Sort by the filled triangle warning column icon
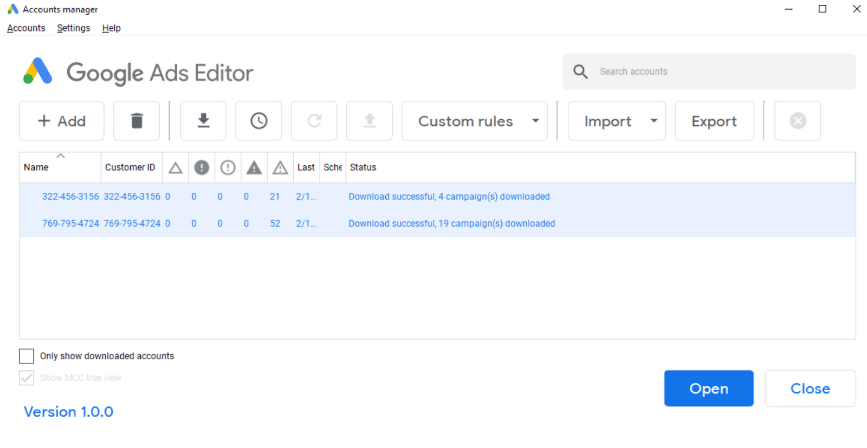This screenshot has width=867, height=448. click(x=254, y=167)
